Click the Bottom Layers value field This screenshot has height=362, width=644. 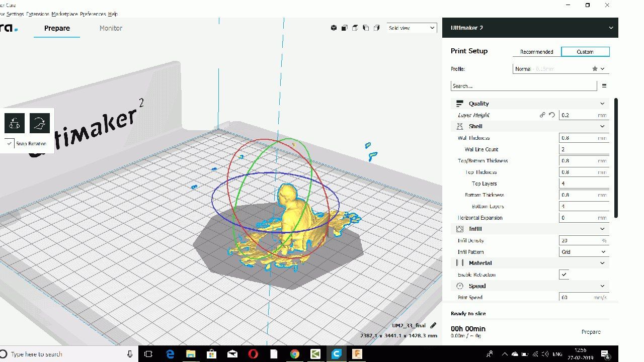point(584,206)
